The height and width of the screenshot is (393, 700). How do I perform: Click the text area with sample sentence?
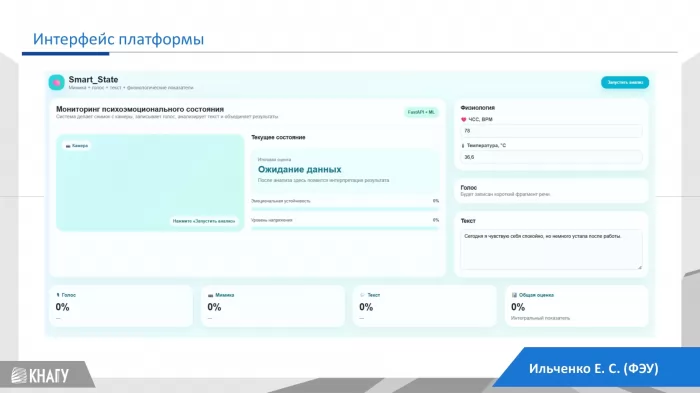coord(551,250)
